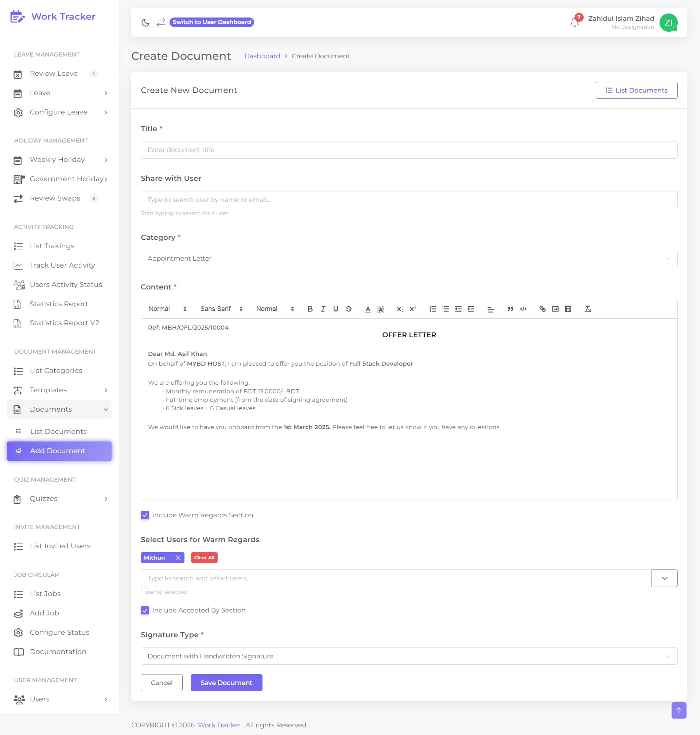
Task: Insert blockquote
Action: tap(510, 309)
